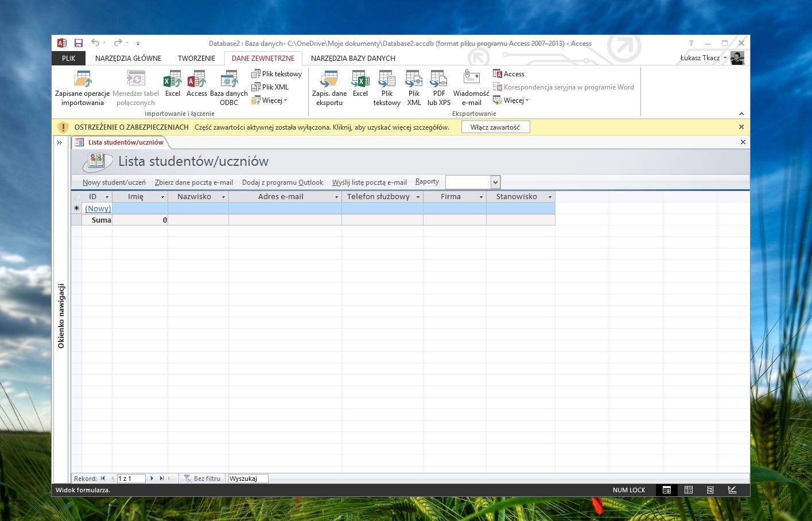Click Wyślij listę pocztą e-mail
812x521 pixels.
(x=370, y=182)
